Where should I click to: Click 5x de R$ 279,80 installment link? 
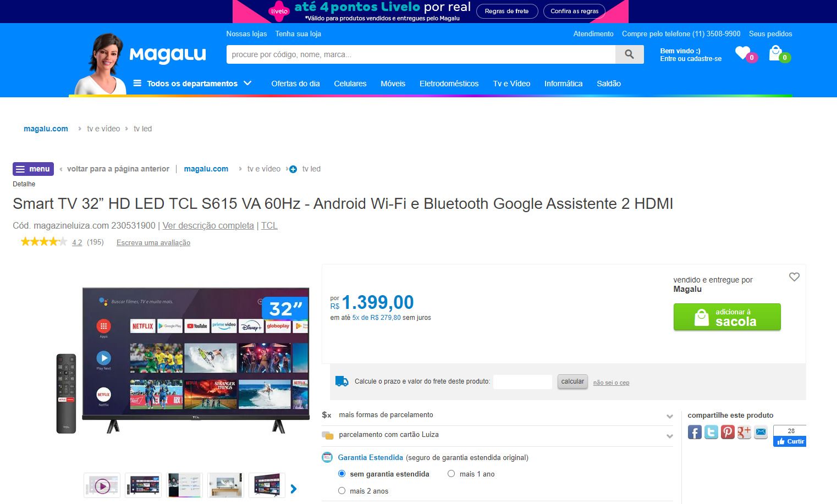click(377, 318)
